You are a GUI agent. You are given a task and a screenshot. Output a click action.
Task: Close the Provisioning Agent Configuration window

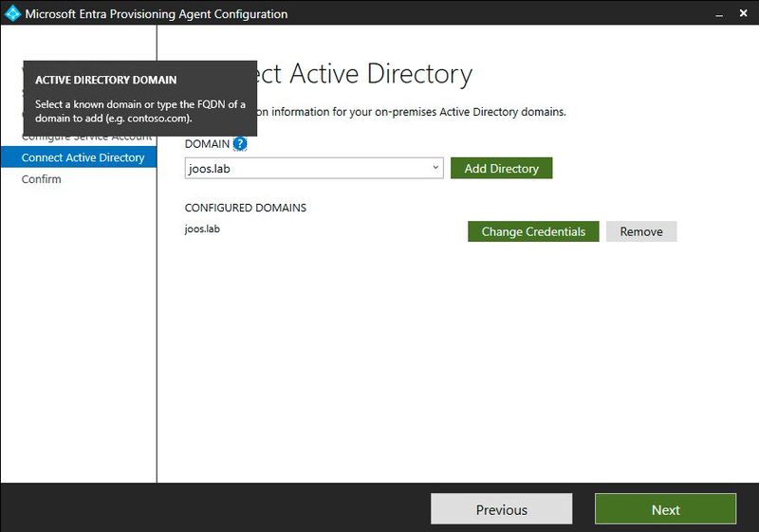click(x=744, y=13)
